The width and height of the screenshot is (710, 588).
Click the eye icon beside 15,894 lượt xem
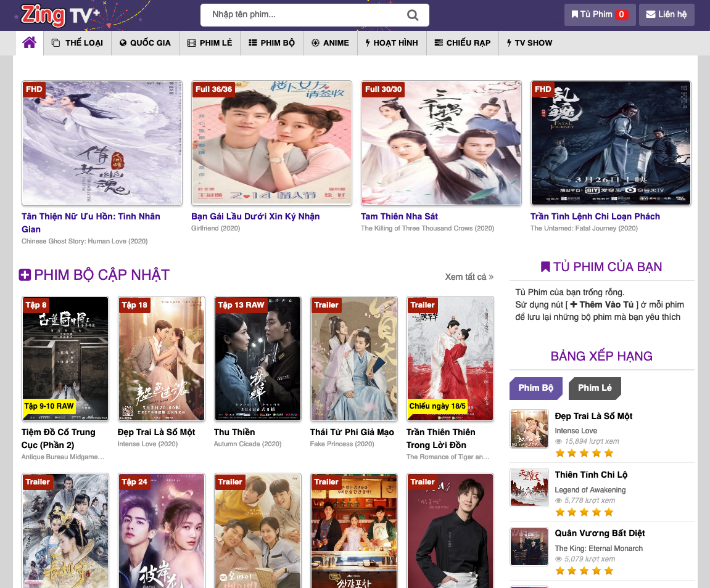[x=559, y=441]
